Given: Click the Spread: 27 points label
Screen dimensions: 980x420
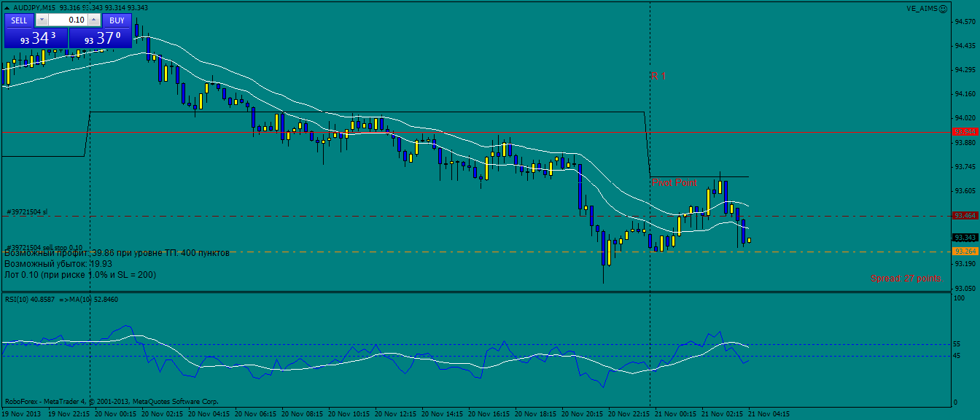Looking at the screenshot, I should click(x=906, y=279).
